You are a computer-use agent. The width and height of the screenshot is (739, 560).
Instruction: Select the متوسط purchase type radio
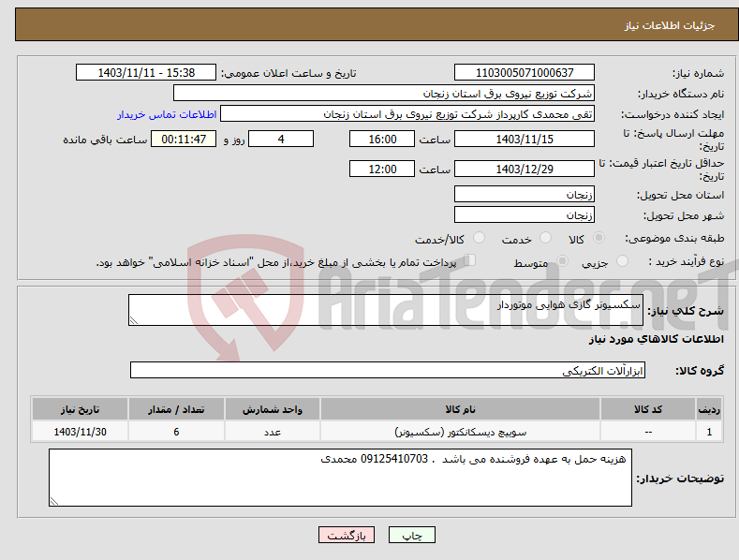pyautogui.click(x=562, y=261)
